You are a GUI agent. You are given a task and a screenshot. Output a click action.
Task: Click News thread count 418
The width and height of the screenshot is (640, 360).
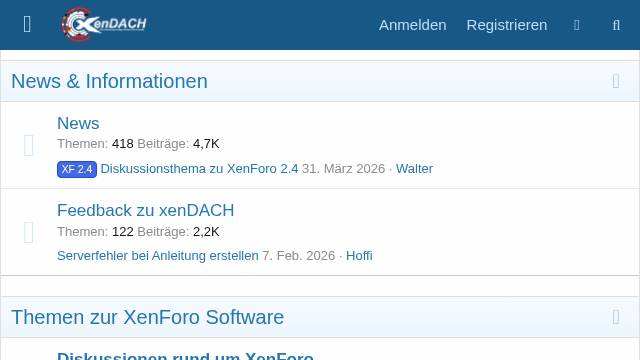122,144
